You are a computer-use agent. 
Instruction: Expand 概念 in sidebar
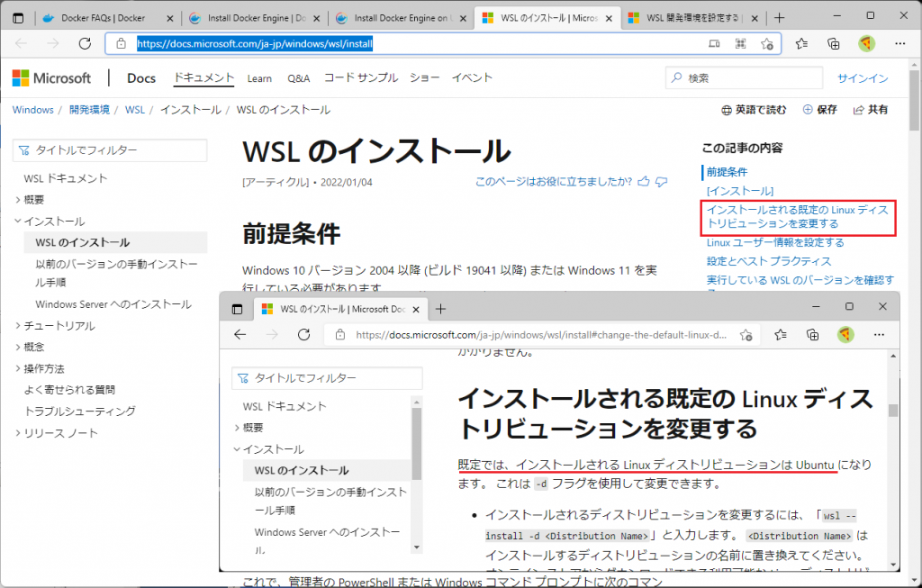pos(18,347)
